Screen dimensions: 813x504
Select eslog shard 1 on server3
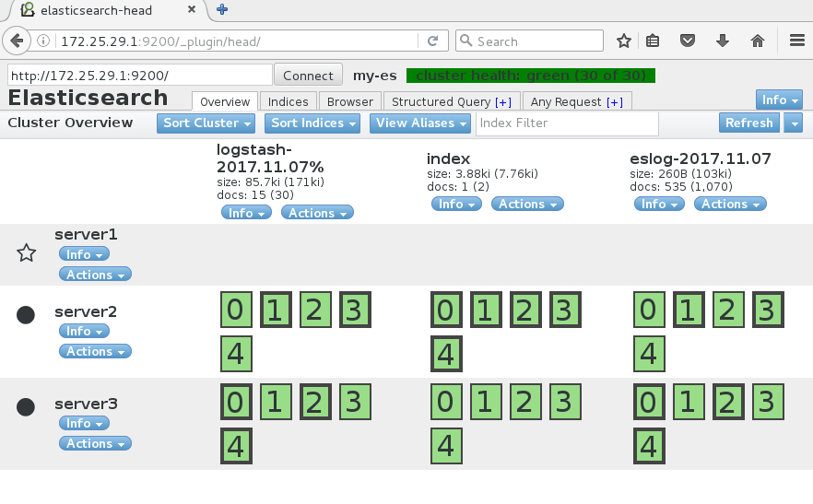[x=689, y=402]
